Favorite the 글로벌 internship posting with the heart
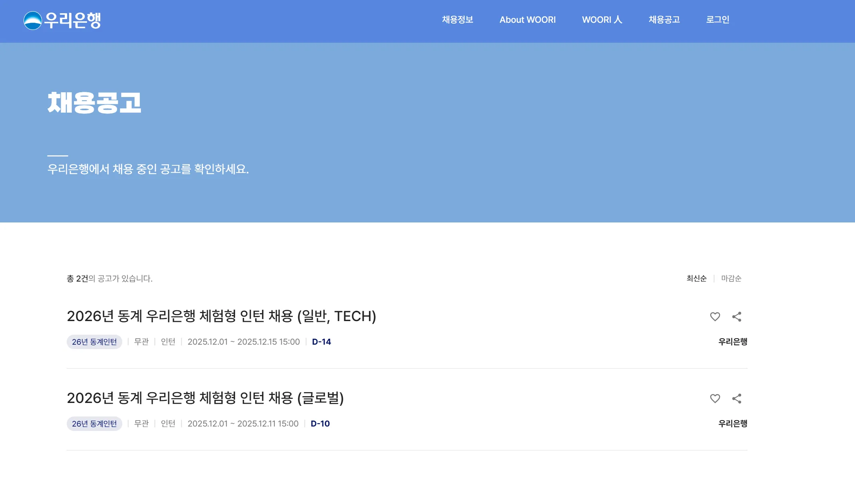This screenshot has height=504, width=855. [x=715, y=399]
